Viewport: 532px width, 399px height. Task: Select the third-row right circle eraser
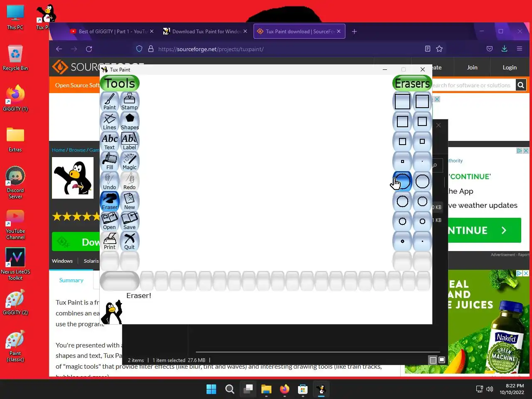point(422,221)
